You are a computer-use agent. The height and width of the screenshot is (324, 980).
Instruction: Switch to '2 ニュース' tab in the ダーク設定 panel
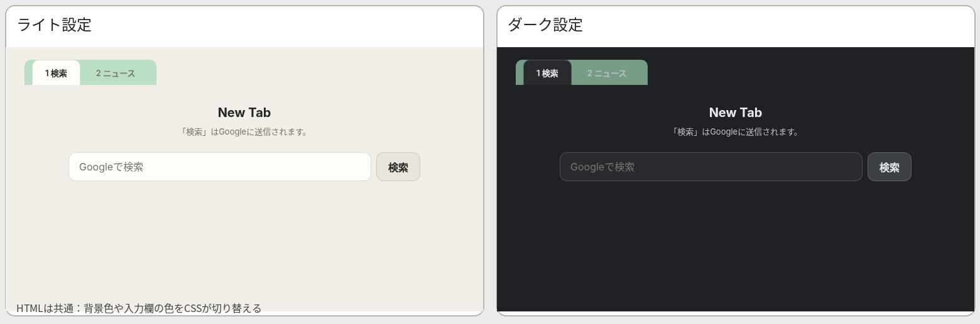click(607, 73)
